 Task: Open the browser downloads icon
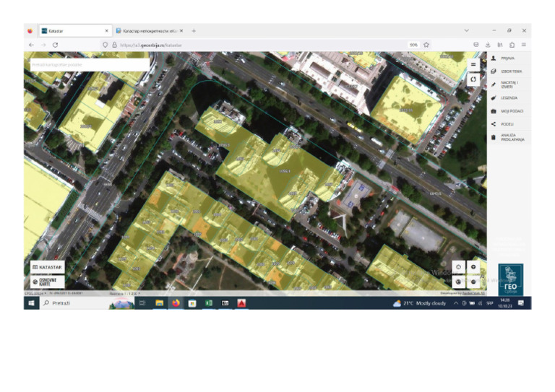tap(488, 45)
